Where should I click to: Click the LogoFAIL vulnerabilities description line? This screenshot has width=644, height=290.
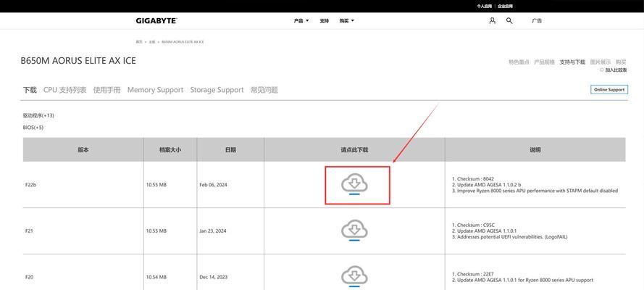[509, 237]
